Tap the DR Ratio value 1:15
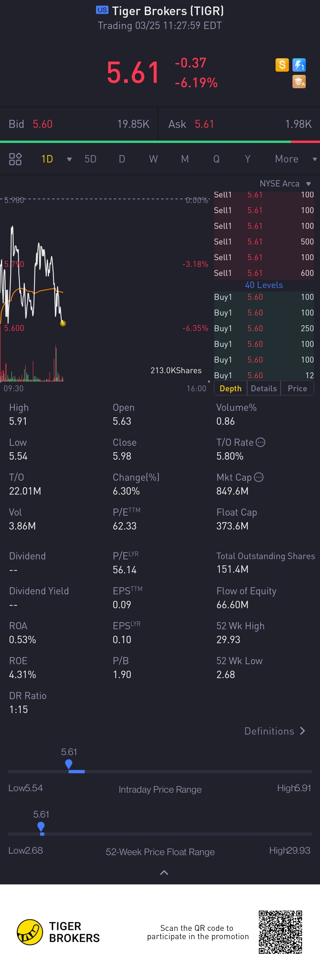This screenshot has width=320, height=980. (18, 709)
